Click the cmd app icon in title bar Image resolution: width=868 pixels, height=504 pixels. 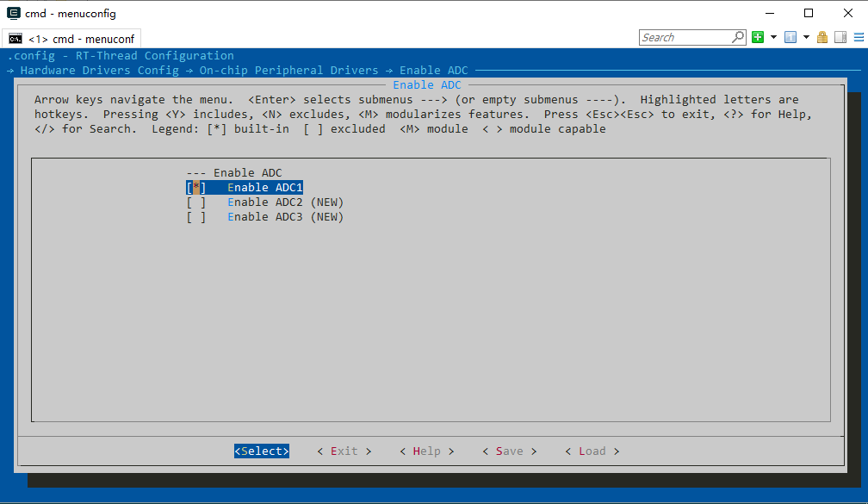pyautogui.click(x=13, y=13)
